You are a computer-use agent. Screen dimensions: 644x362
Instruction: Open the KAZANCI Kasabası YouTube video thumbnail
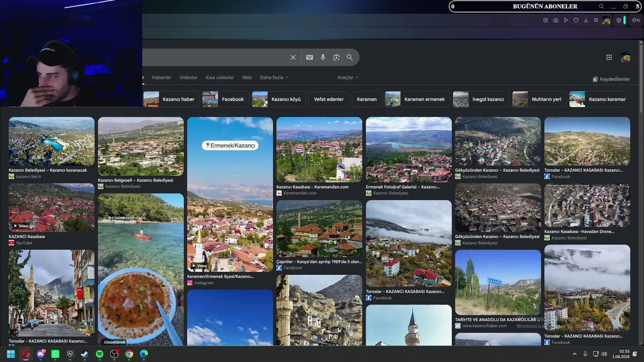point(51,208)
